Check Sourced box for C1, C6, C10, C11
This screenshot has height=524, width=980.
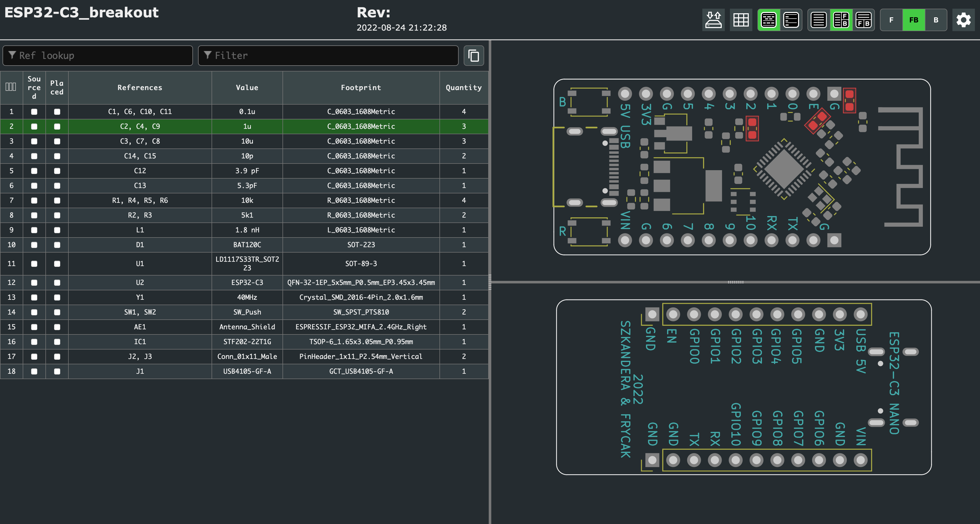coord(34,111)
